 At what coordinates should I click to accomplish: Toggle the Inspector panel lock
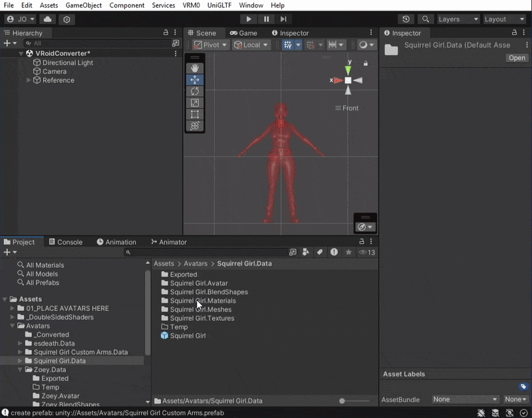[x=514, y=33]
